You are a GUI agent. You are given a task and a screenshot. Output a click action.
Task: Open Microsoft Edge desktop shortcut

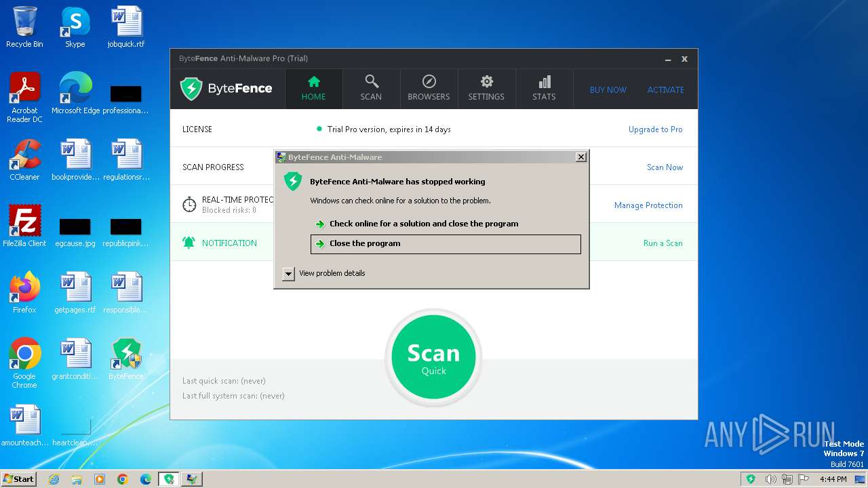75,94
